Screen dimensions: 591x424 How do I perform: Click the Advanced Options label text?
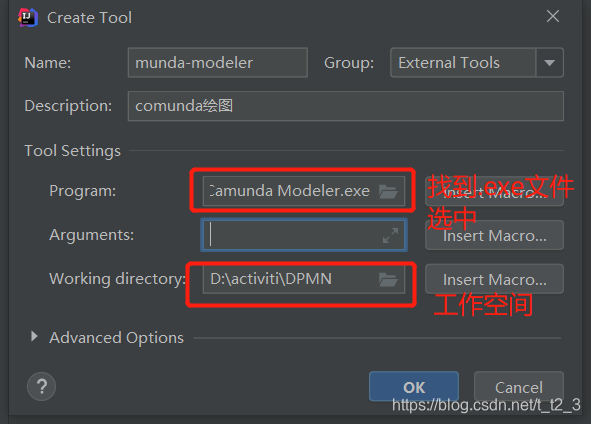tap(116, 338)
